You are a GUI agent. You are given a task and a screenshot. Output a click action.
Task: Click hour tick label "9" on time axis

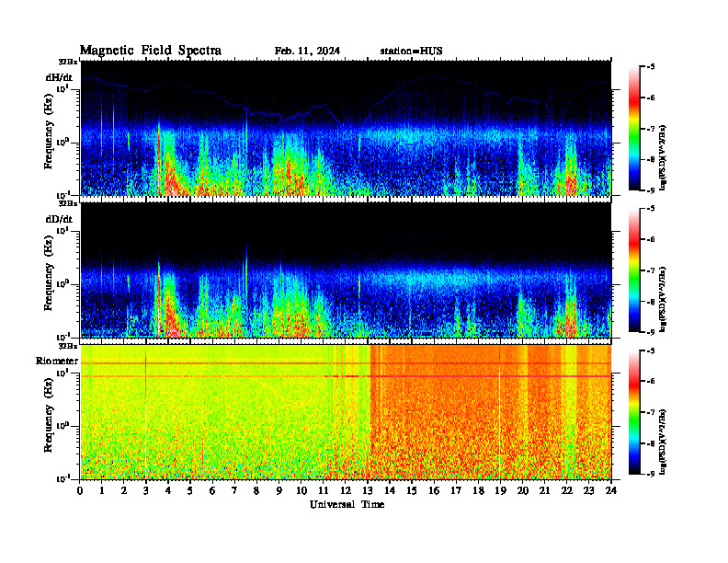279,491
